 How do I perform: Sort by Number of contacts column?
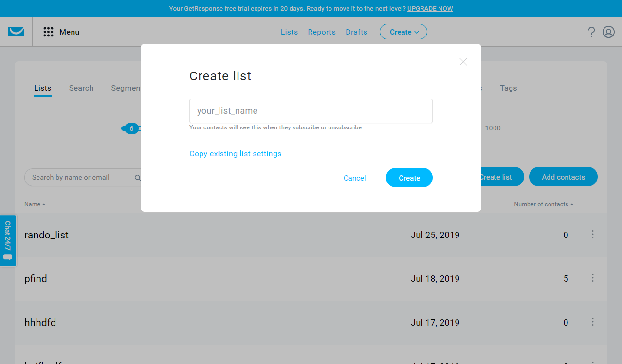pos(544,204)
